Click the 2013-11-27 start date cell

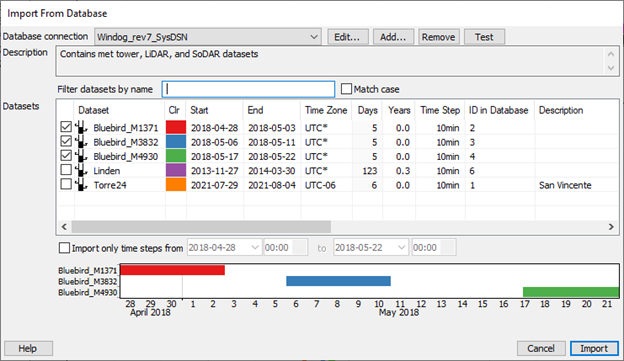(214, 171)
